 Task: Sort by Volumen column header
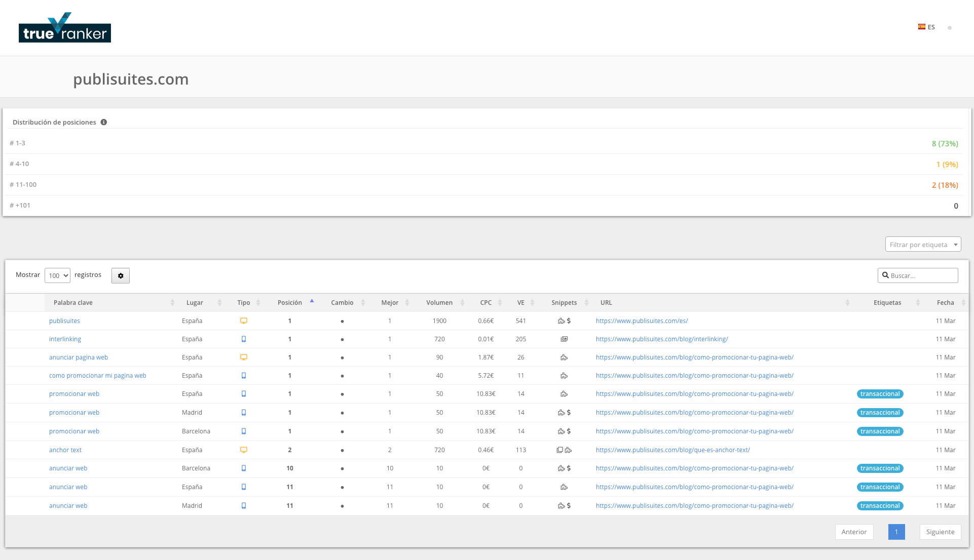[439, 303]
